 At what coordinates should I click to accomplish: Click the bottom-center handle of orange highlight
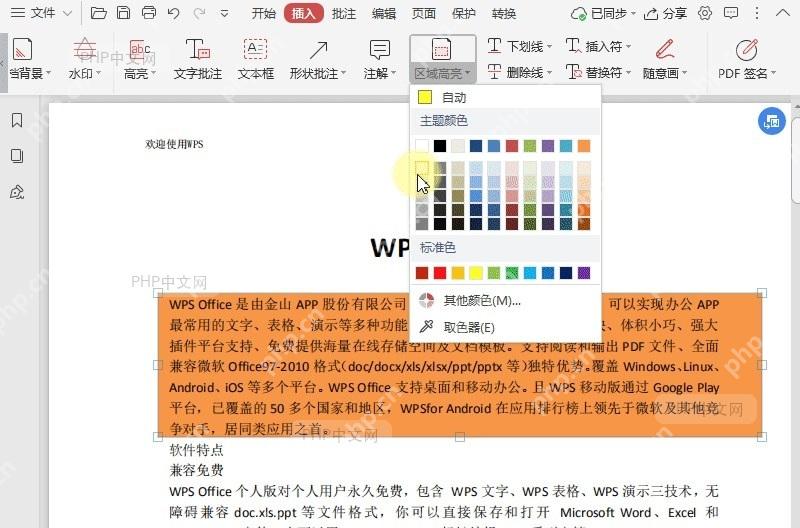[x=460, y=437]
